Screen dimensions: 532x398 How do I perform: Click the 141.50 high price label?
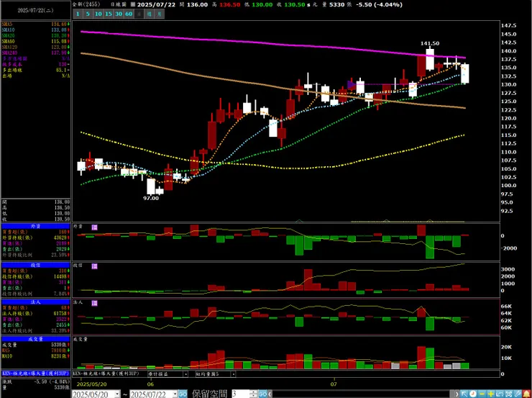430,43
